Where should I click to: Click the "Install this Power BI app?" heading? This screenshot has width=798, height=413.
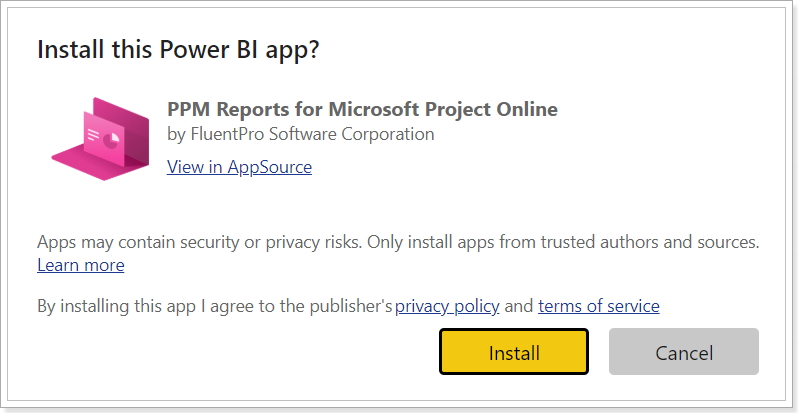tap(178, 50)
